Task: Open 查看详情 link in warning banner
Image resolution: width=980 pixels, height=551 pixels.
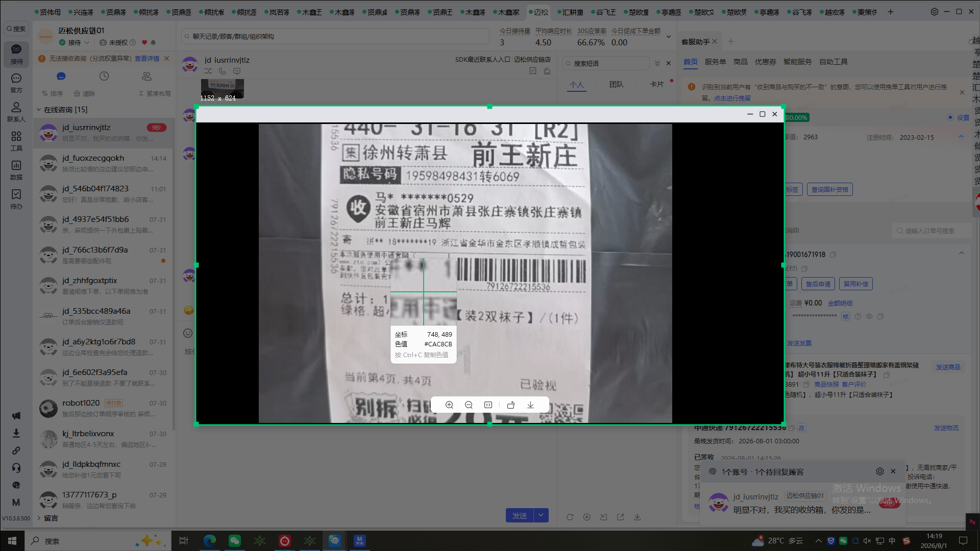Action: click(147, 59)
